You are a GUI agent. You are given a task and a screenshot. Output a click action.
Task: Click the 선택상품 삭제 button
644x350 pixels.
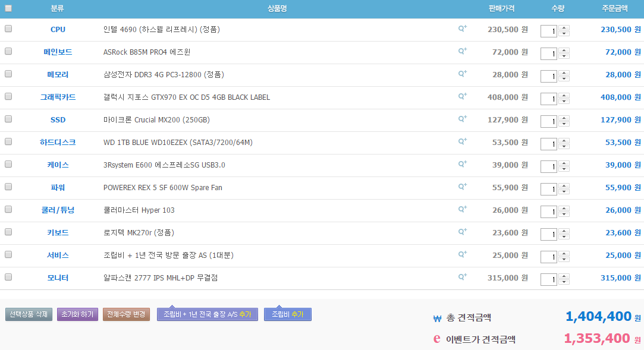coord(29,314)
